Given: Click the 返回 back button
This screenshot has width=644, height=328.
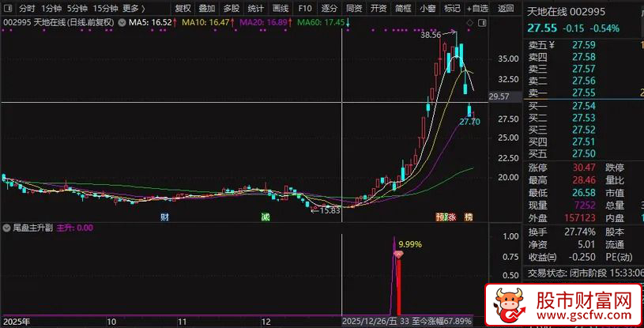Looking at the screenshot, I should point(506,8).
